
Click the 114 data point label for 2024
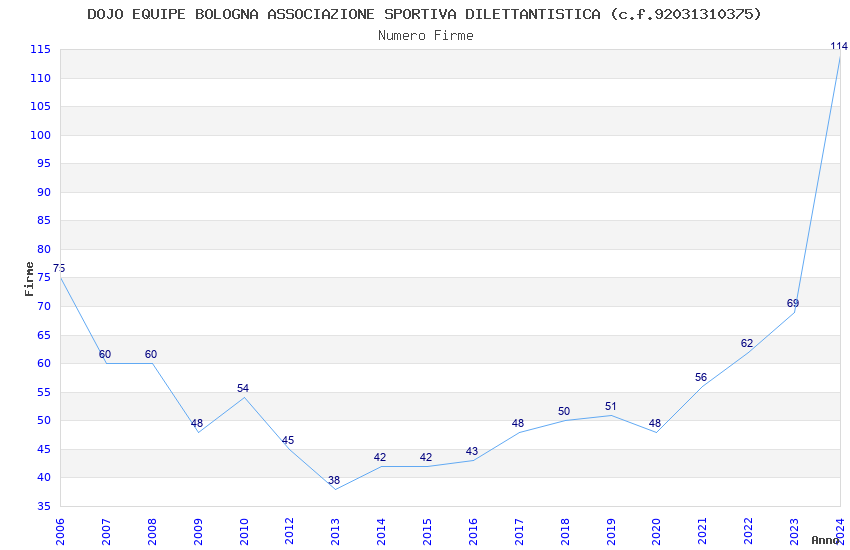coord(839,47)
